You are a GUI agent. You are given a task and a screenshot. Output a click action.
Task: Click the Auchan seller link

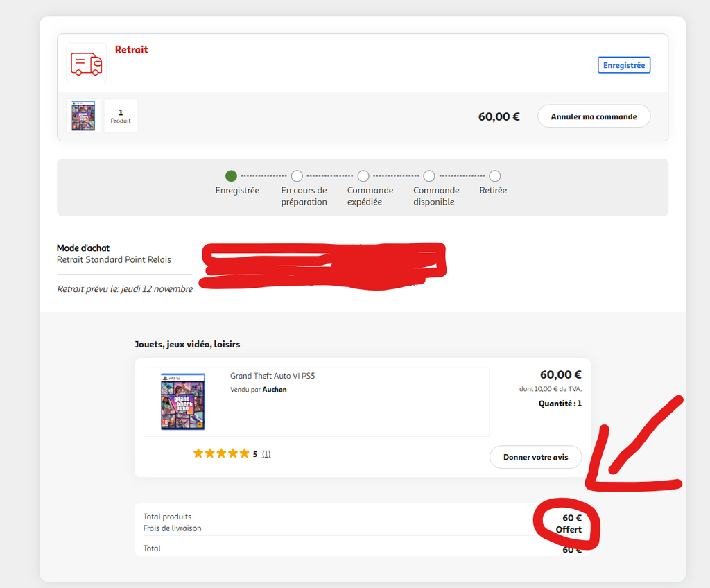click(x=275, y=390)
